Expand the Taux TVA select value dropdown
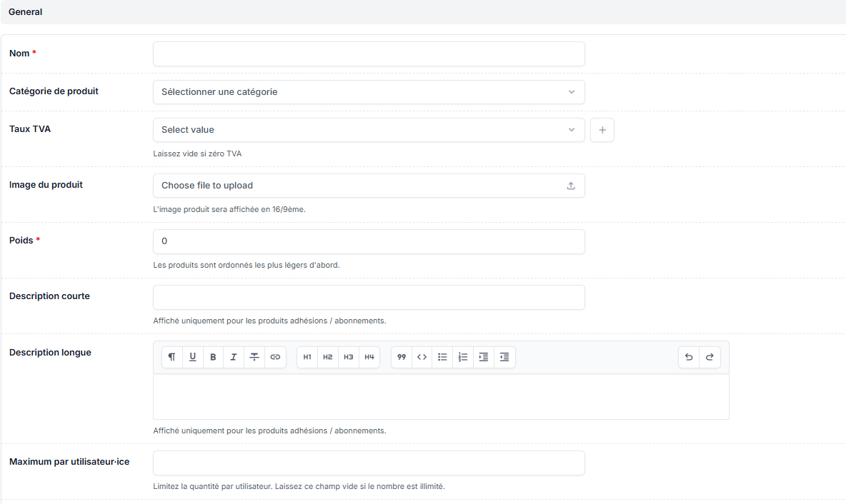Viewport: 846px width, 504px height. tap(369, 130)
